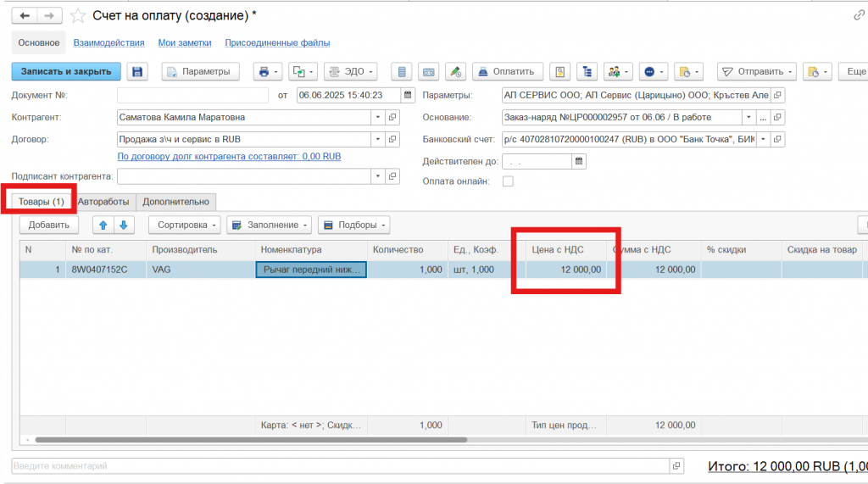Open the contract debt link
The width and height of the screenshot is (868, 484).
tap(229, 157)
